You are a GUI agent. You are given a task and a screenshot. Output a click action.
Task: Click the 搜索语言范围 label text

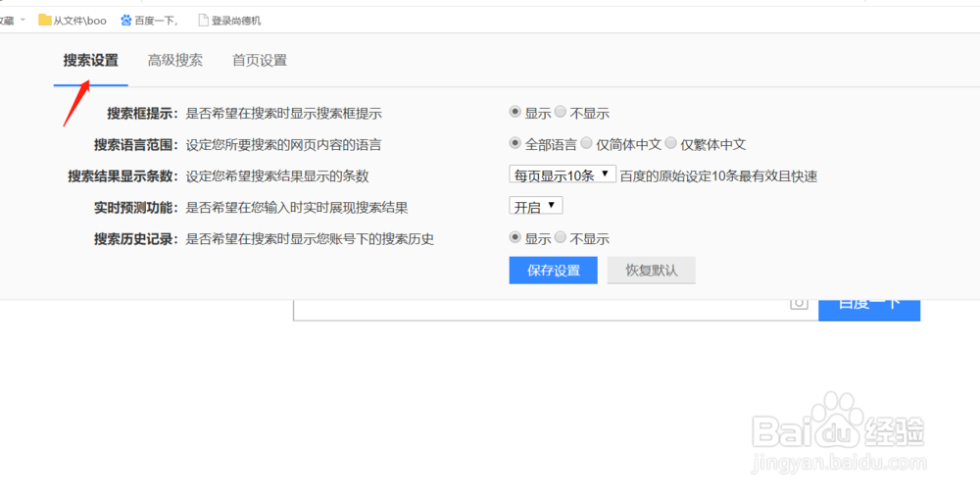coord(137,145)
